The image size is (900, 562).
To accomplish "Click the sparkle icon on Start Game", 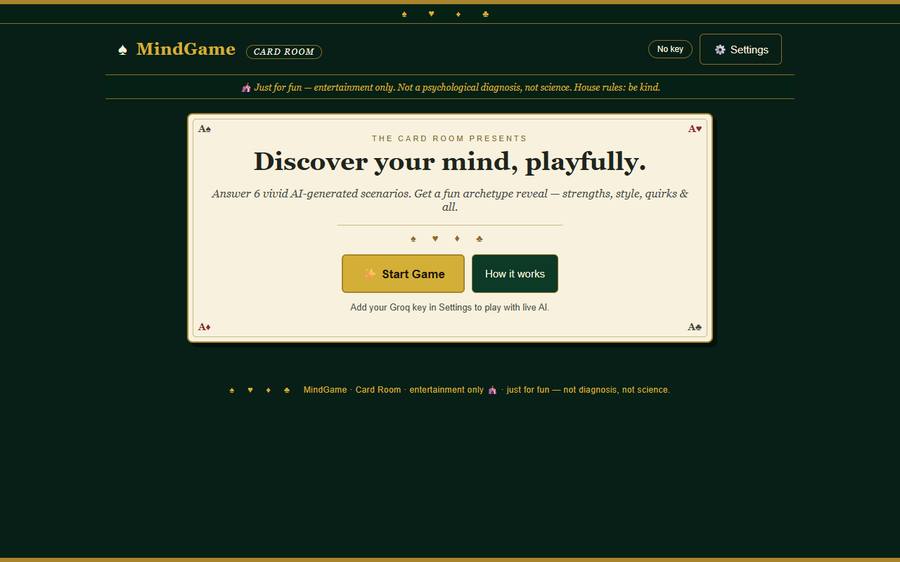I will coord(370,274).
